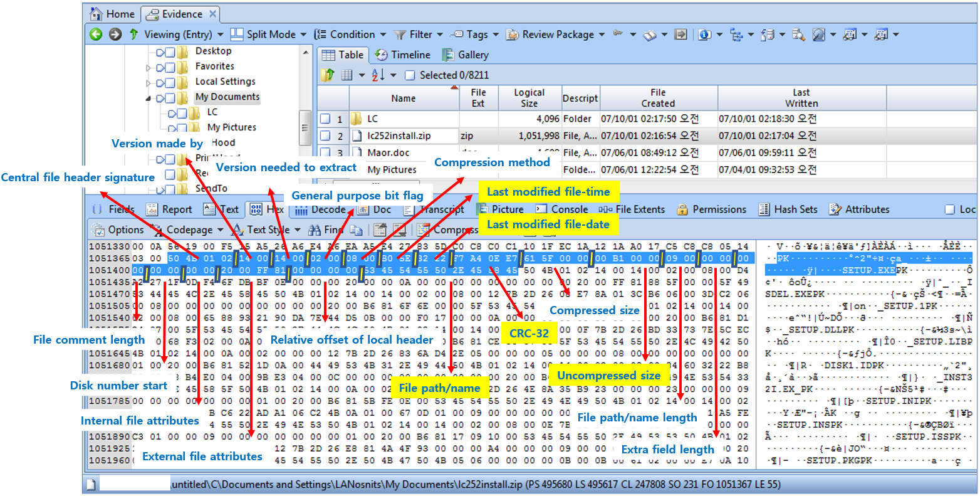Viewport: 980px width, 496px height.
Task: Click the disk magnifier icon
Action: pos(818,34)
